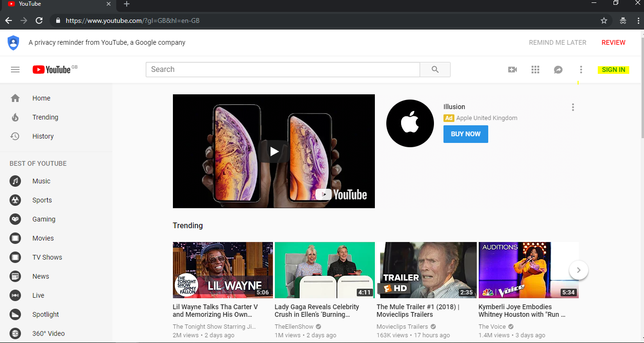
Task: Open The Mule Trailer thumbnail
Action: pos(427,270)
